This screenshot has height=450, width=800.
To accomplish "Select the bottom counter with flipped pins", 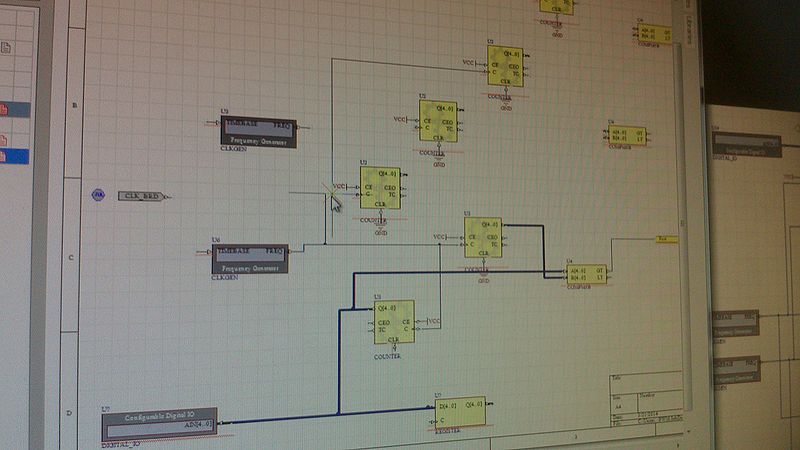I will coord(394,322).
